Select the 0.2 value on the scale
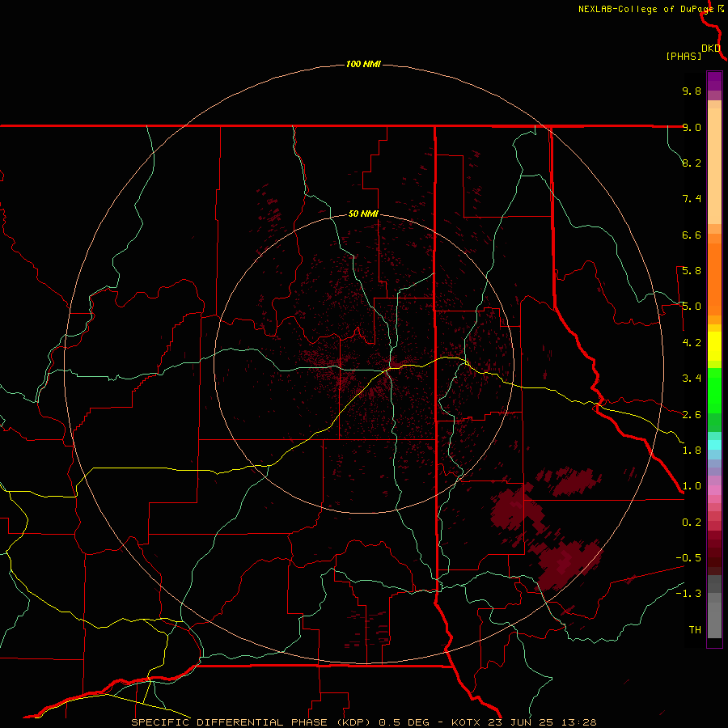Viewport: 728px width, 728px height. [x=692, y=523]
